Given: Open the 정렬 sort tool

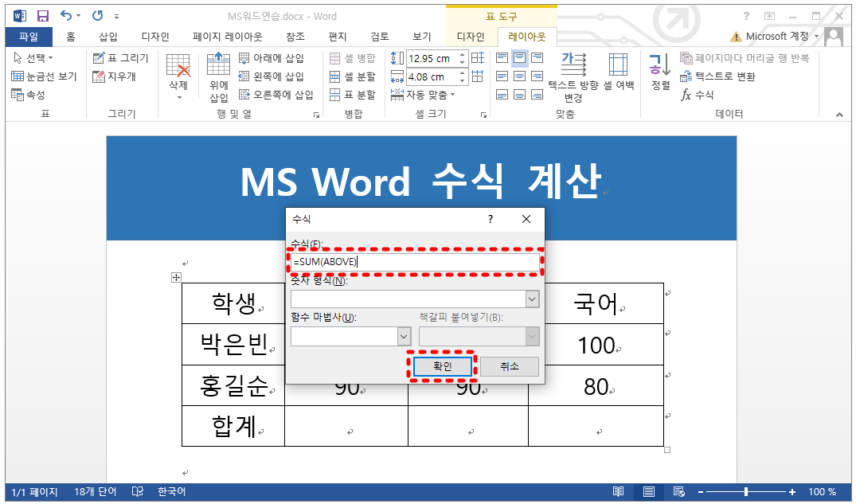Looking at the screenshot, I should 661,72.
